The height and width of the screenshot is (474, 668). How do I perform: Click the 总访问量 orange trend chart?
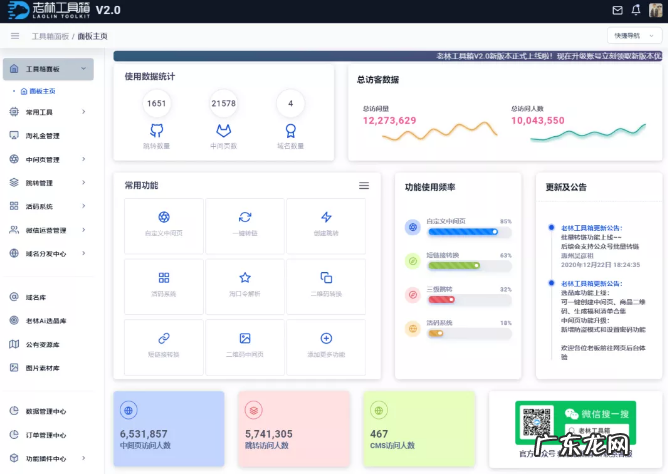[440, 132]
